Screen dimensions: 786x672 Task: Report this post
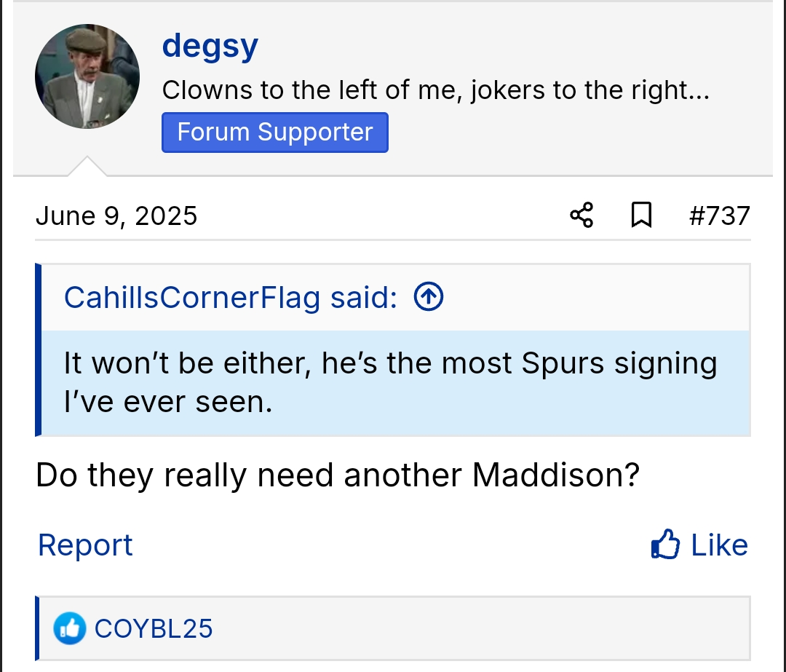(x=85, y=545)
